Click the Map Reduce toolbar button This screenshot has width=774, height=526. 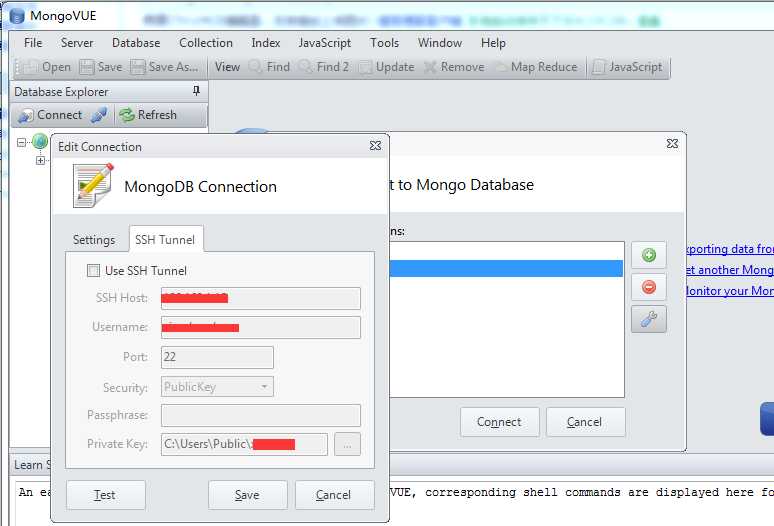coord(537,67)
